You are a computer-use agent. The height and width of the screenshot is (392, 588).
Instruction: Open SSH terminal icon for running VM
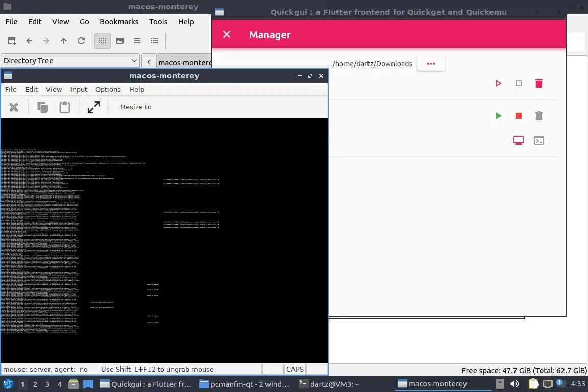pos(539,141)
